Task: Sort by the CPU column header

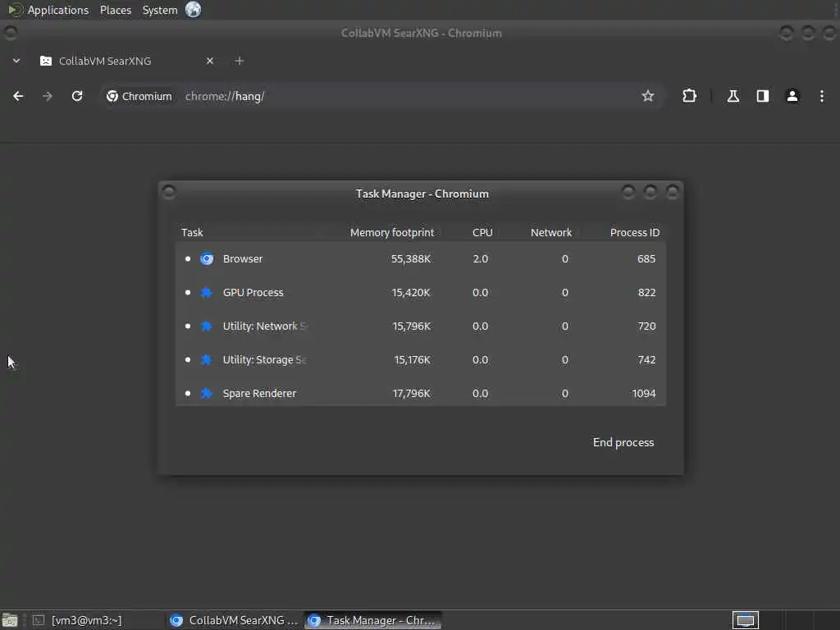Action: tap(482, 232)
